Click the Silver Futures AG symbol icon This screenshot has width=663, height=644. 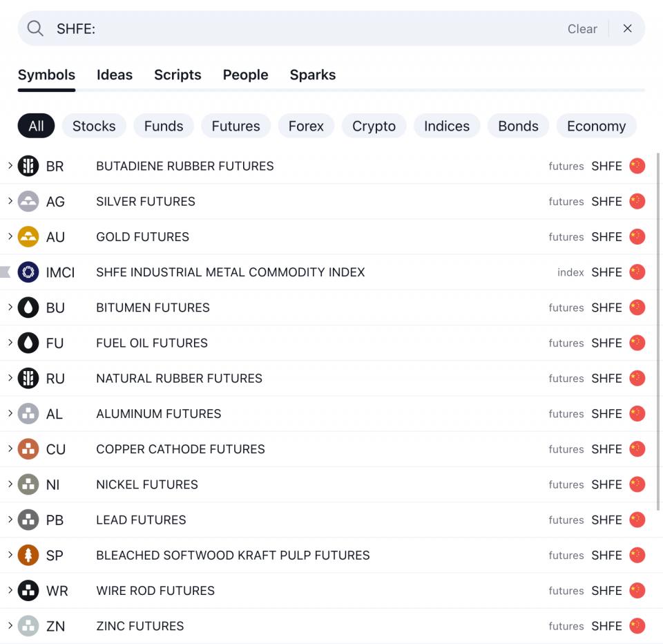tap(28, 201)
